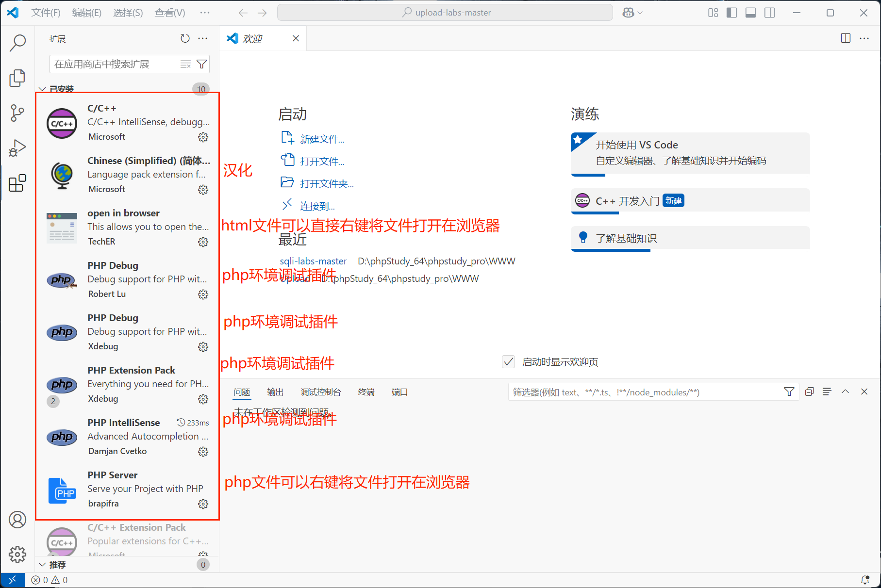Screen dimensions: 881x588
Task: Select the Problems panel tab
Action: click(242, 392)
